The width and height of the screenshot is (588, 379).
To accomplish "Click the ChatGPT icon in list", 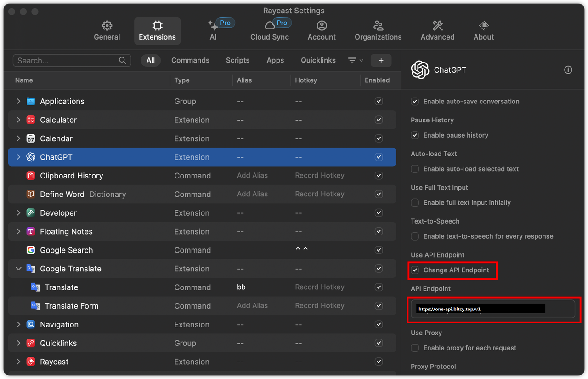I will pyautogui.click(x=31, y=157).
